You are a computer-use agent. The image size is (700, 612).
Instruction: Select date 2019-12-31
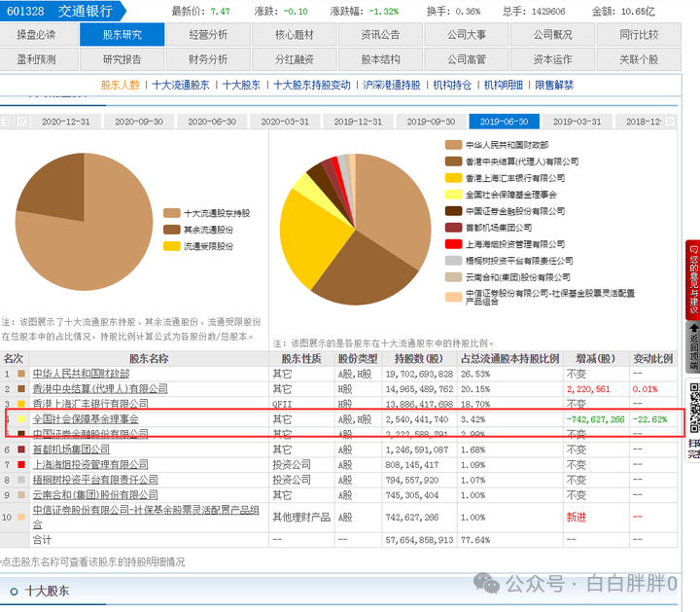click(358, 122)
